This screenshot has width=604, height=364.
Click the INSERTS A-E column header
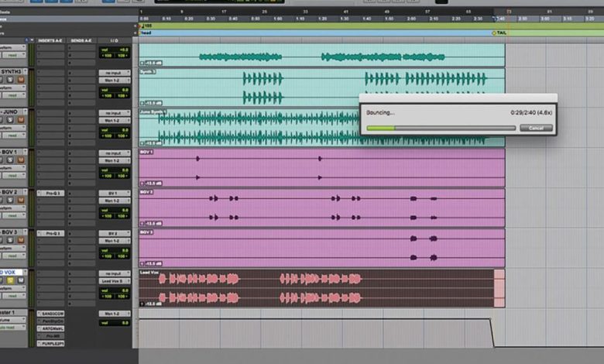(x=50, y=39)
